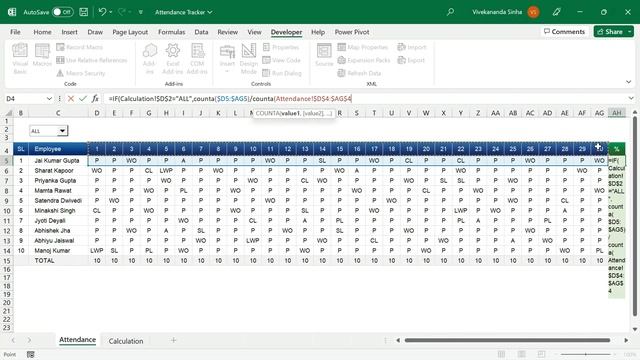The image size is (640, 360).
Task: Click View Code icon
Action: click(267, 60)
